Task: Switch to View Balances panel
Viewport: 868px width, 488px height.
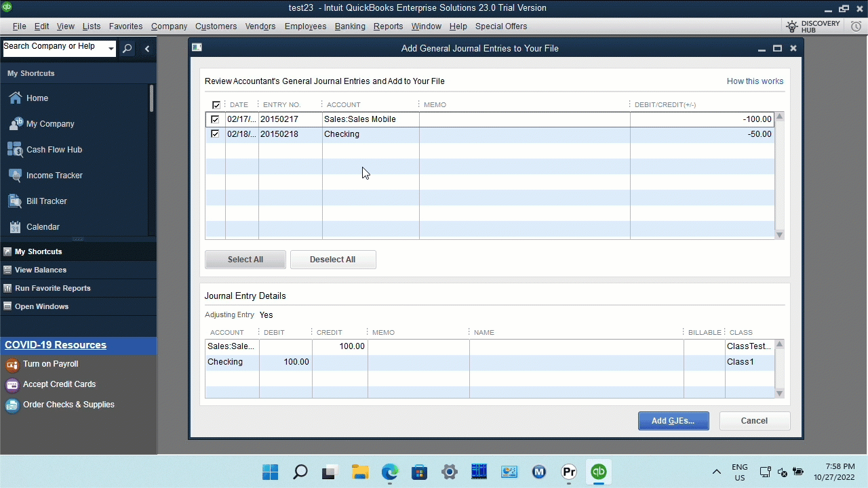Action: click(78, 270)
